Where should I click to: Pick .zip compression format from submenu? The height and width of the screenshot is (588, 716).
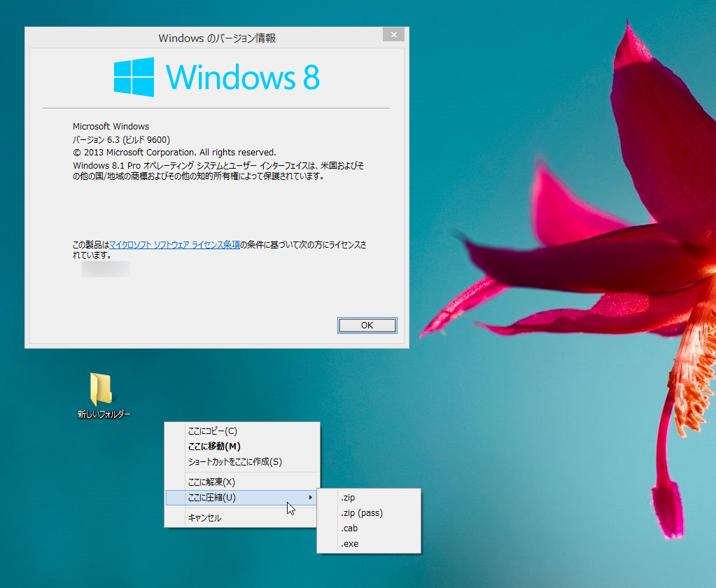pyautogui.click(x=369, y=498)
